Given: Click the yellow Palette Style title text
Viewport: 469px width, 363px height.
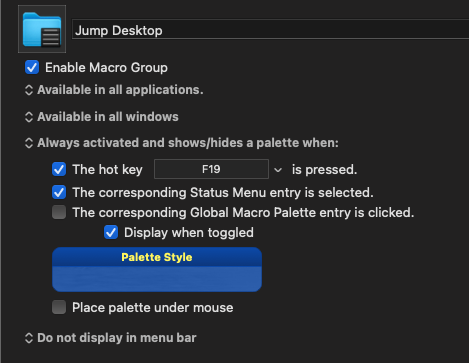Looking at the screenshot, I should point(157,257).
